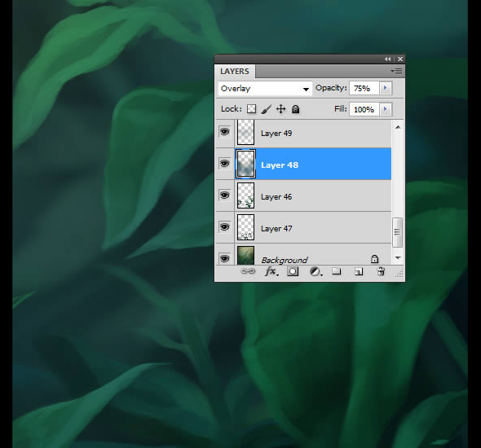
Task: Open the layer style fx menu
Action: point(271,271)
